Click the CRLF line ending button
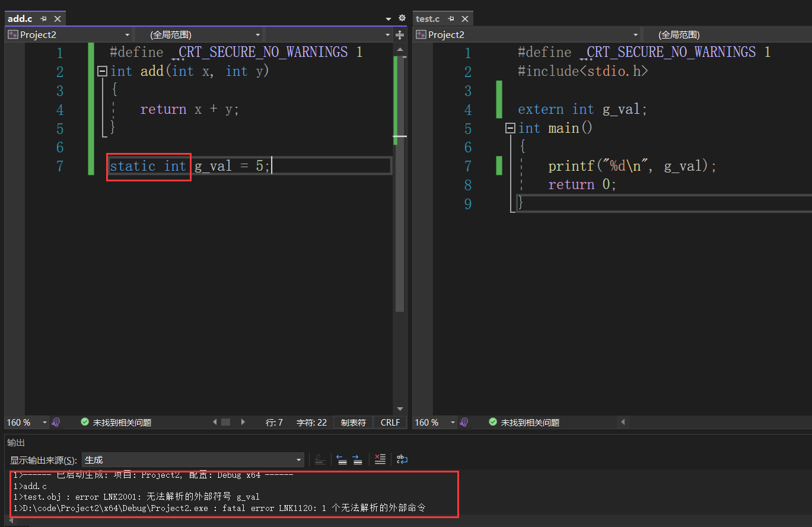The height and width of the screenshot is (527, 812). [390, 423]
